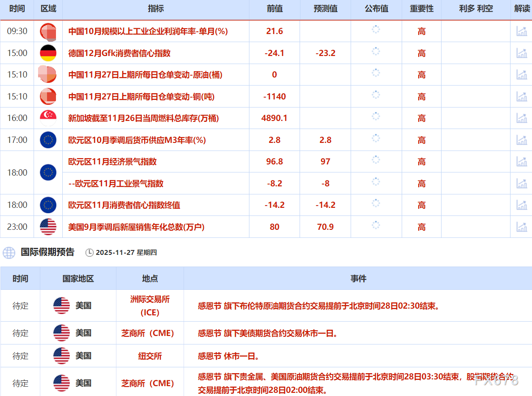Click the 高 importance label in the Gfk row
532x396 pixels.
click(421, 53)
